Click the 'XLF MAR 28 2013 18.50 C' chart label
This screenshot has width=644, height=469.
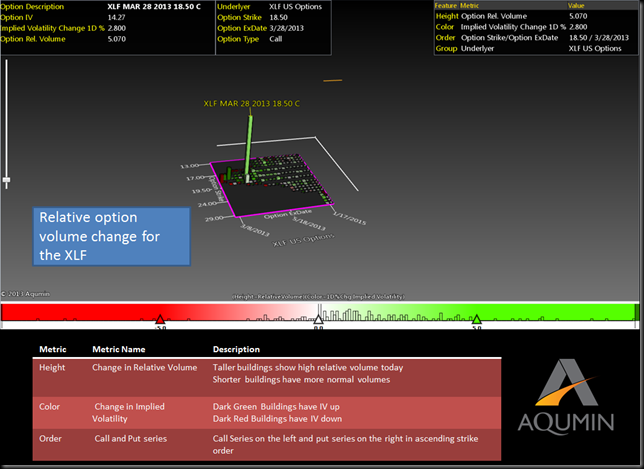coord(251,103)
